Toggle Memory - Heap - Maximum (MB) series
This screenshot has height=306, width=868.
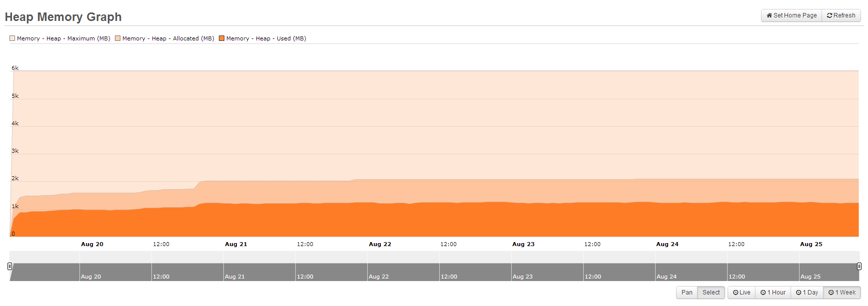pyautogui.click(x=12, y=38)
